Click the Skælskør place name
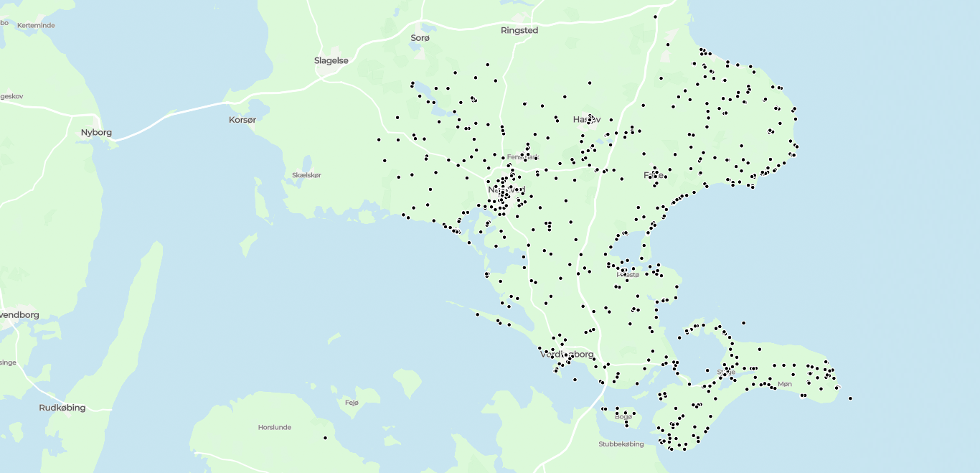Screen dimensions: 980x473 [x=306, y=174]
